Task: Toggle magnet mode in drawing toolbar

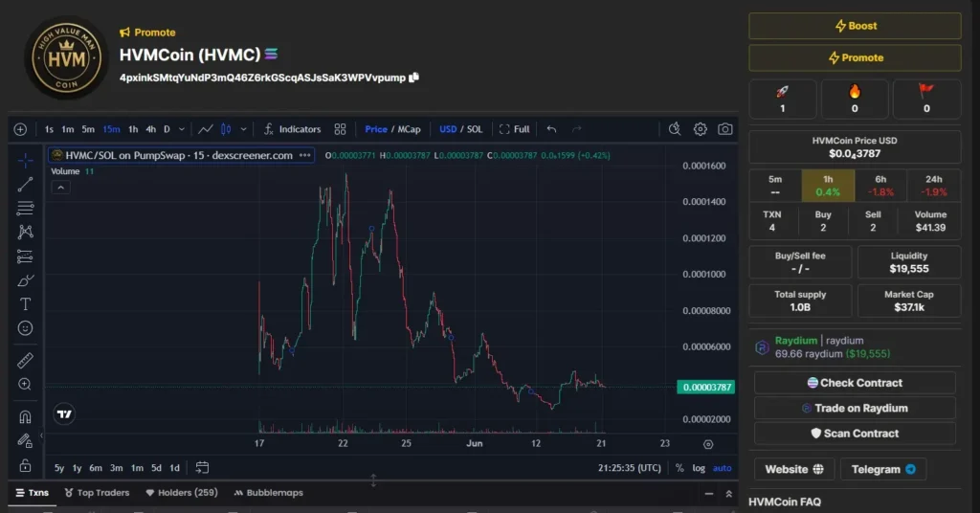Action: point(25,416)
